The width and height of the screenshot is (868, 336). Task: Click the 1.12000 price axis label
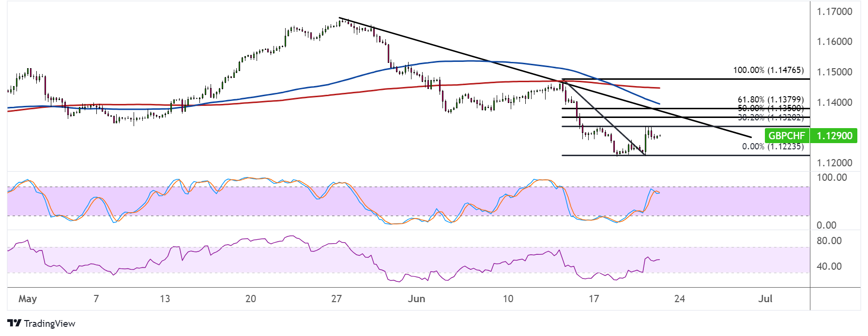[x=835, y=163]
